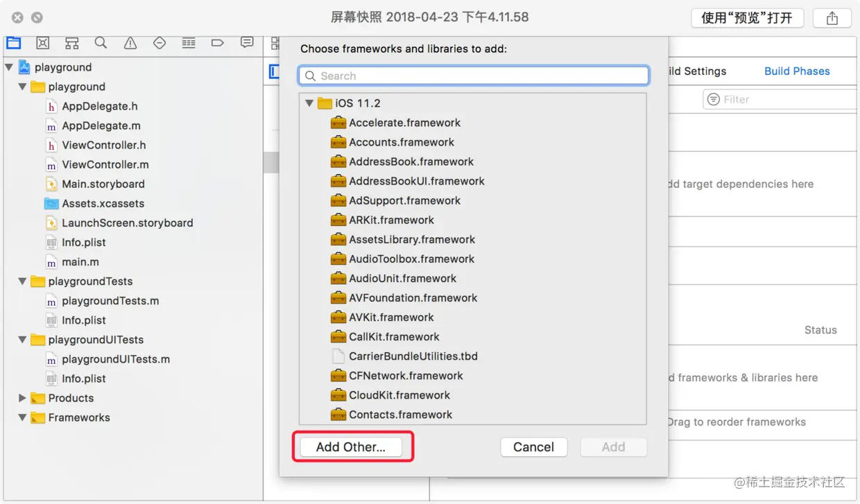This screenshot has width=860, height=504.
Task: Open the Debug navigator lines icon
Action: click(189, 43)
